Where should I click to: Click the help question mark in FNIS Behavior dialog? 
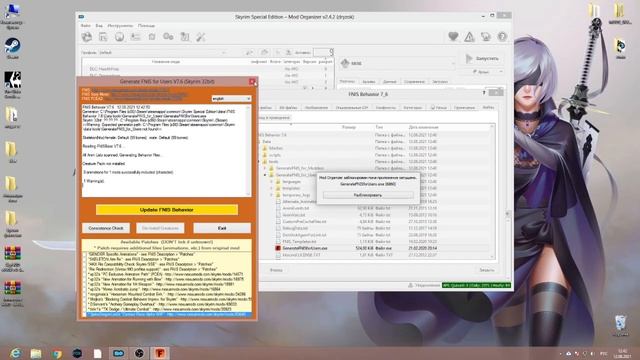484,93
